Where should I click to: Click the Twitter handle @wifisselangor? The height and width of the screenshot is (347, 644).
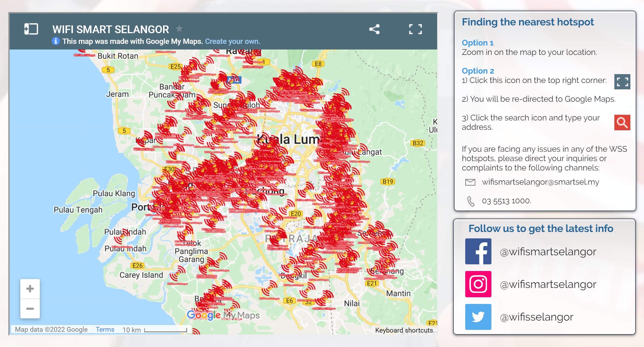coord(537,317)
